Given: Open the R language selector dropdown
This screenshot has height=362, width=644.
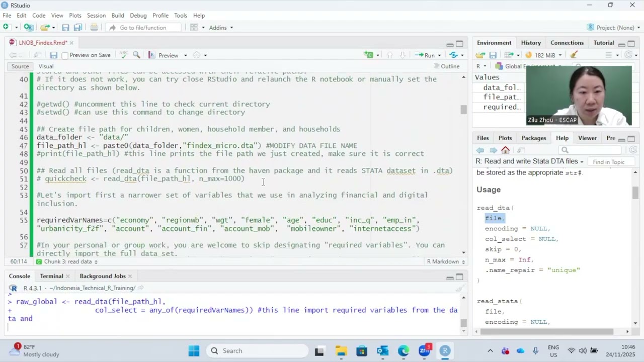Looking at the screenshot, I should coord(481,66).
